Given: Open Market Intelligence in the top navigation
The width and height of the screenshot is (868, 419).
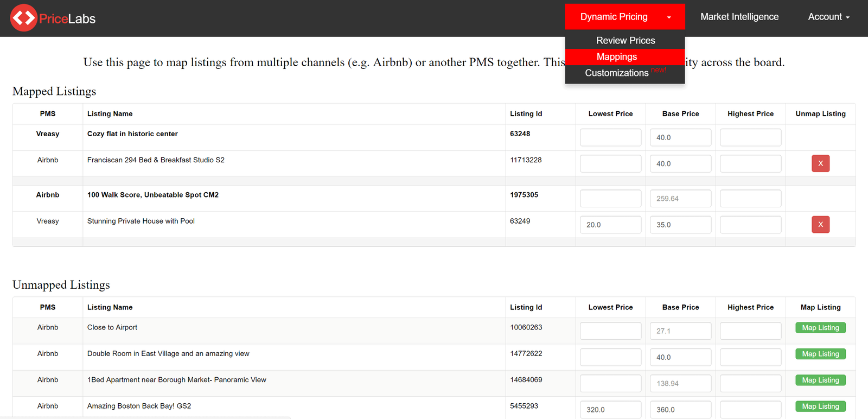Looking at the screenshot, I should coord(739,17).
